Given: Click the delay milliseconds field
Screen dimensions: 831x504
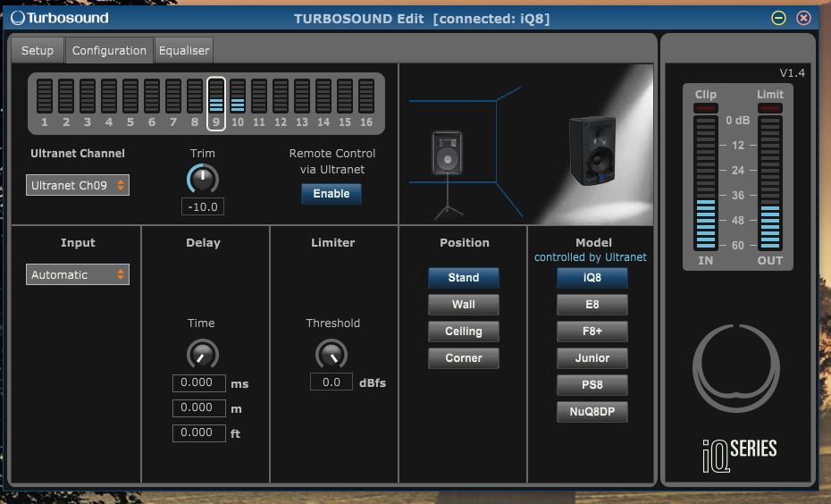Looking at the screenshot, I should 198,382.
